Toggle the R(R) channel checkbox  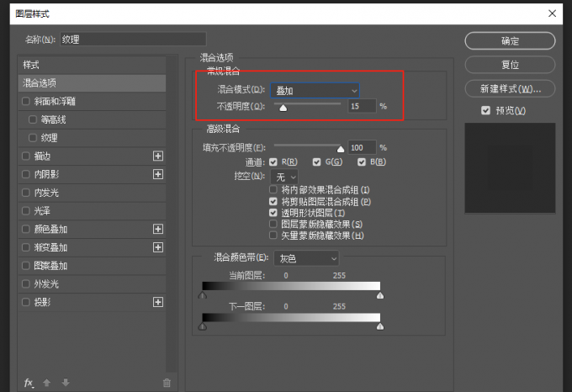click(273, 162)
